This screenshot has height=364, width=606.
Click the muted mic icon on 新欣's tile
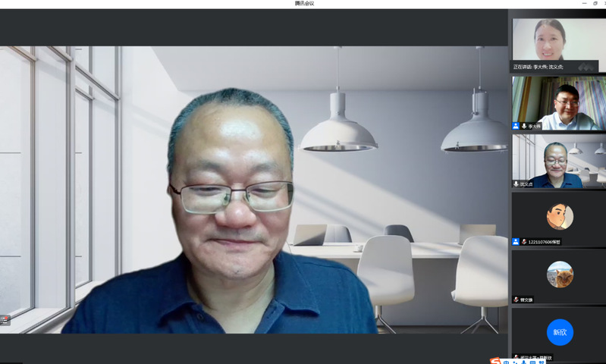point(517,357)
